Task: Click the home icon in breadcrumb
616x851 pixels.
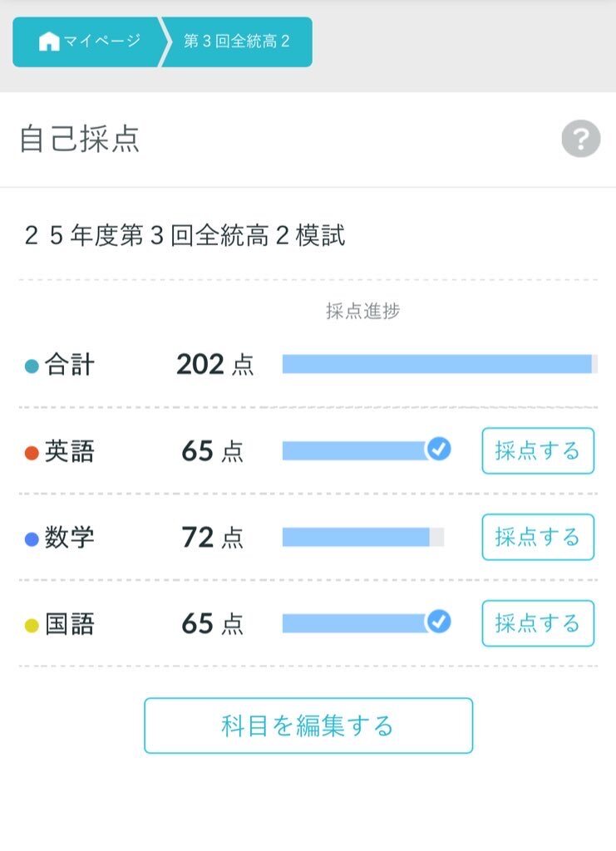Action: click(49, 42)
